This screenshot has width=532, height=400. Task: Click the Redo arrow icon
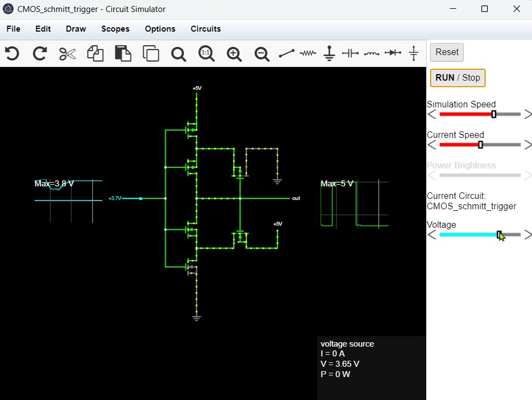click(x=40, y=53)
